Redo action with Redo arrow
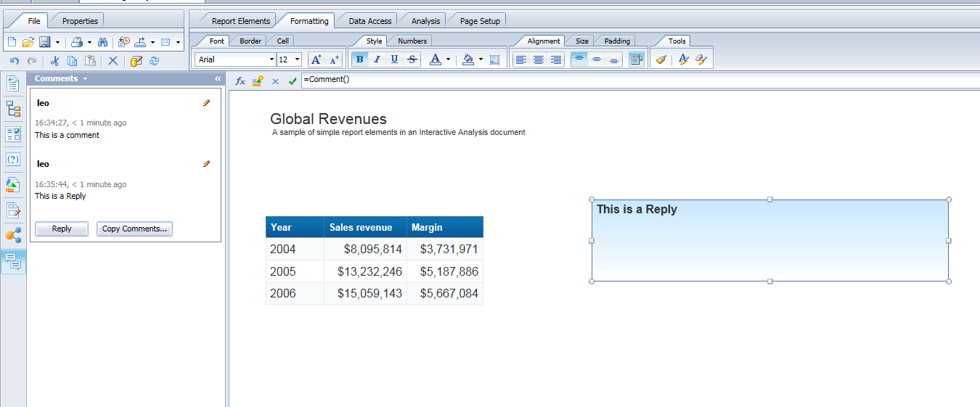 point(32,61)
